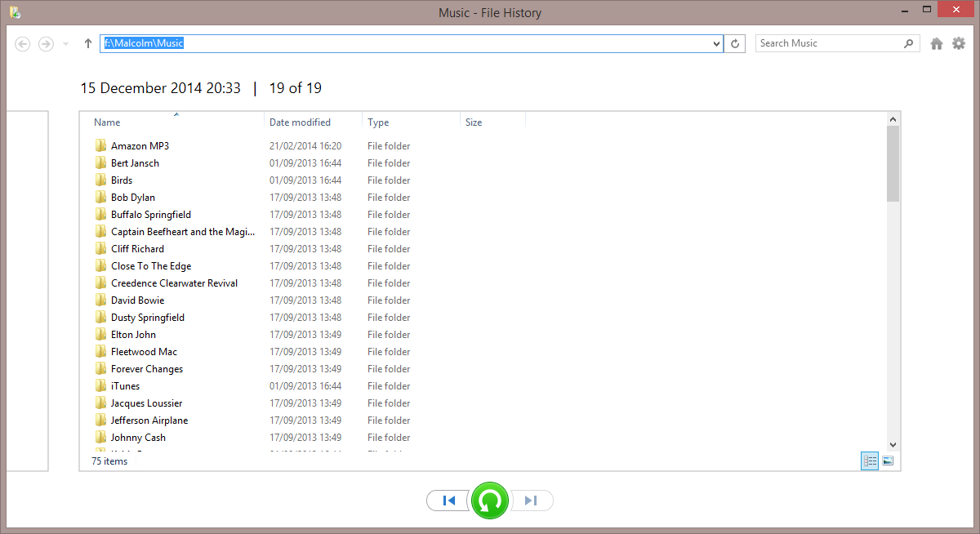This screenshot has height=534, width=980.
Task: Go to the next File History version
Action: [531, 501]
